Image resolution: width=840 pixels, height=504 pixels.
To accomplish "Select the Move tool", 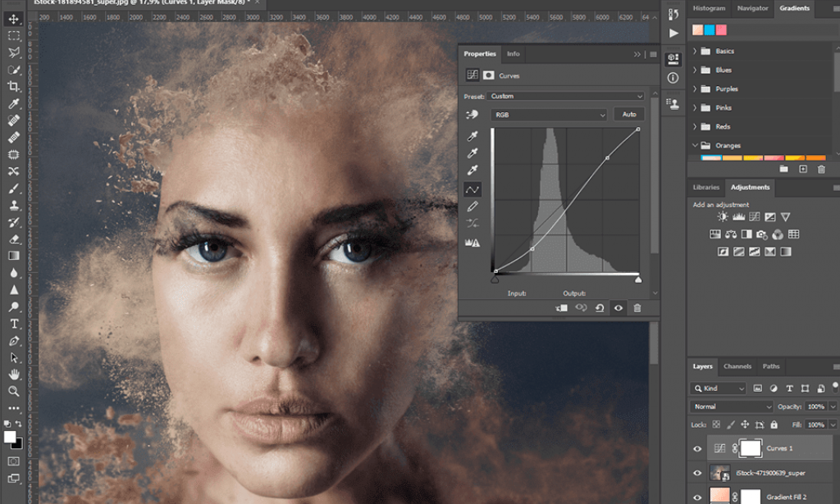I will [12, 19].
